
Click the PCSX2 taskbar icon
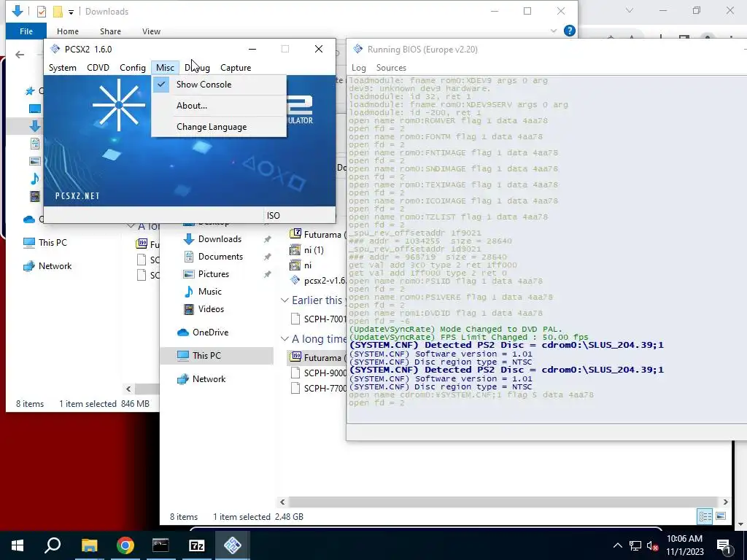[x=233, y=545]
